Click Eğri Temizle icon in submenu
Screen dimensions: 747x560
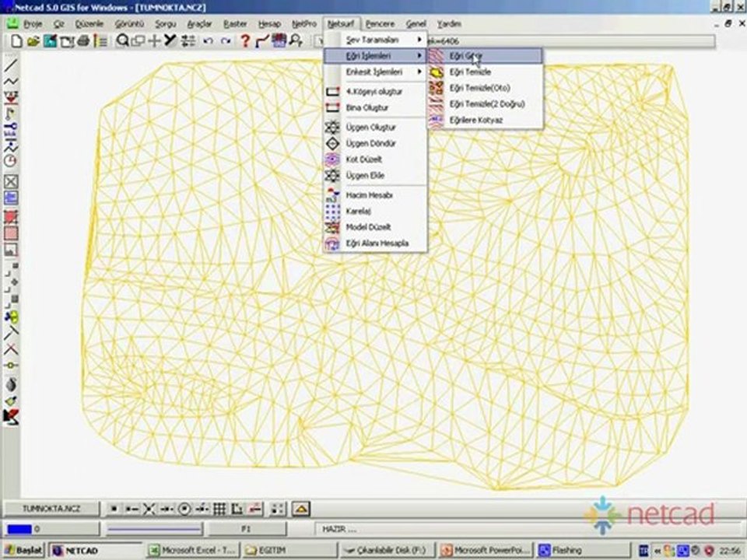[x=437, y=72]
